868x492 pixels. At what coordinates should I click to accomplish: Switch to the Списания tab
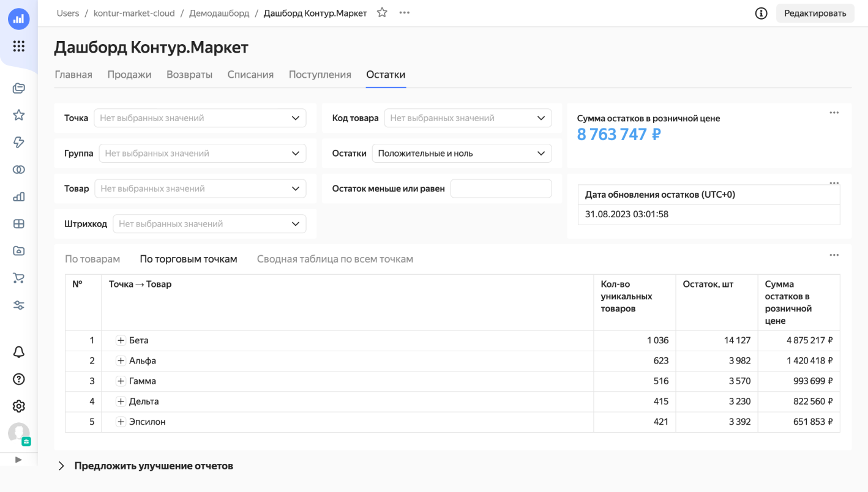pos(250,75)
